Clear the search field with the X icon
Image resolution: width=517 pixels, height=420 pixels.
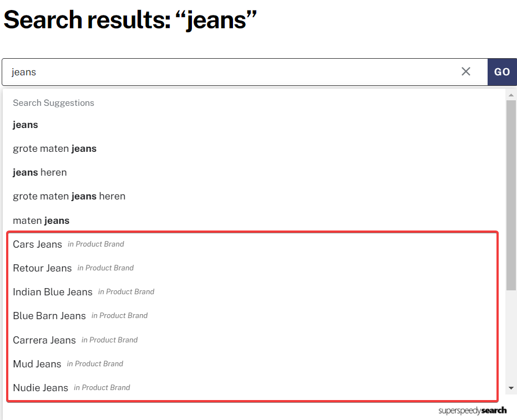tap(465, 71)
